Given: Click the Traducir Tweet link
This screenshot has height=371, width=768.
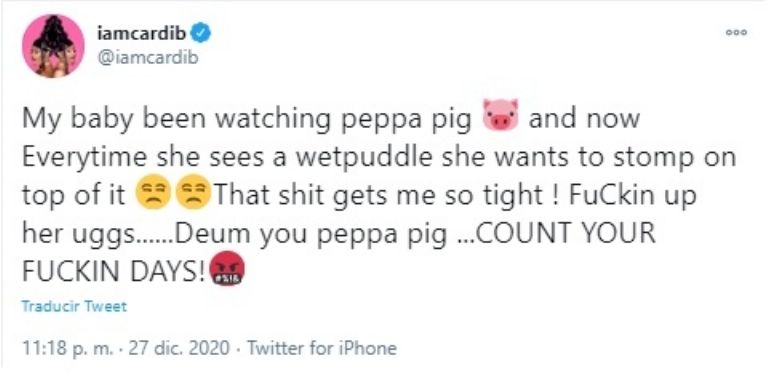Looking at the screenshot, I should pyautogui.click(x=74, y=307).
